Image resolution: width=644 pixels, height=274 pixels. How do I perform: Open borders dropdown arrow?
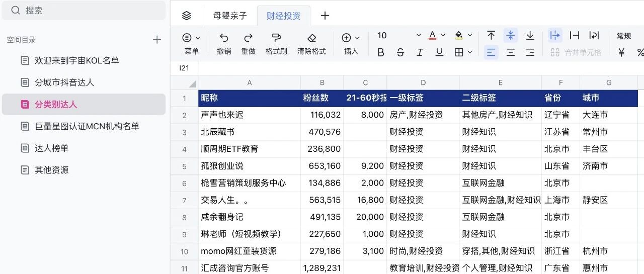pyautogui.click(x=470, y=52)
